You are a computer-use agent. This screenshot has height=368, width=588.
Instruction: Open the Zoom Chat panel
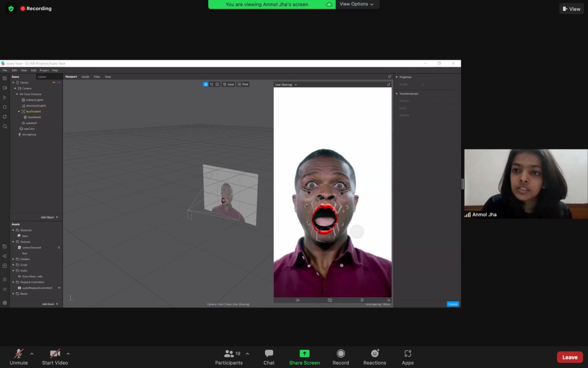click(x=269, y=357)
